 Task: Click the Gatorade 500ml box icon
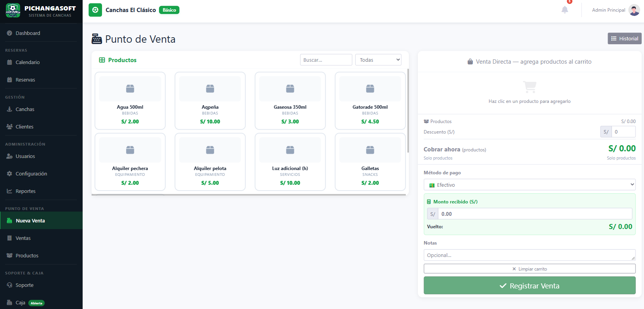(x=370, y=89)
